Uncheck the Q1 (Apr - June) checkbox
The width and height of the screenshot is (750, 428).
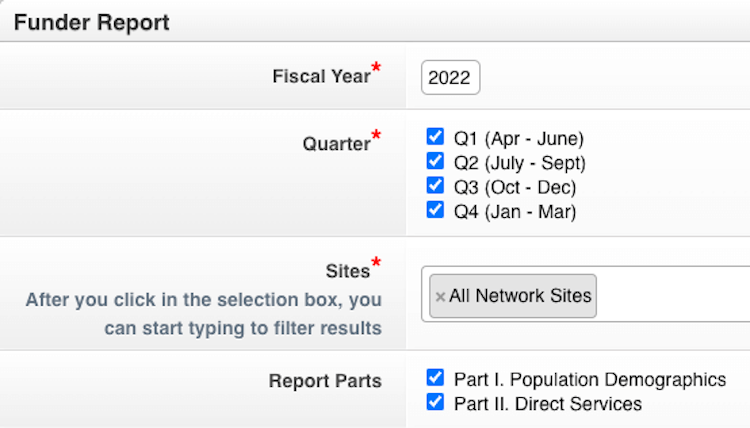point(435,138)
